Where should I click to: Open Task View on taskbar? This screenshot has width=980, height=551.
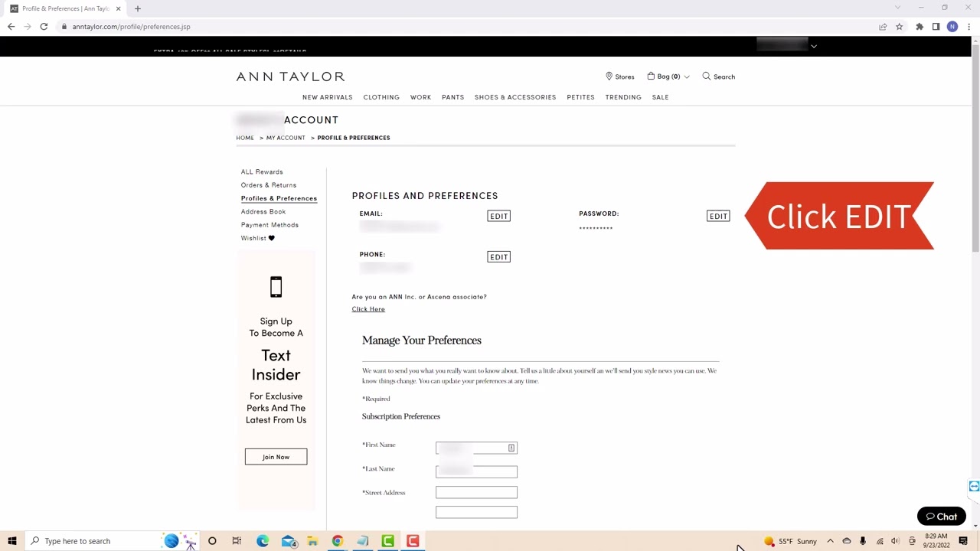(x=237, y=541)
